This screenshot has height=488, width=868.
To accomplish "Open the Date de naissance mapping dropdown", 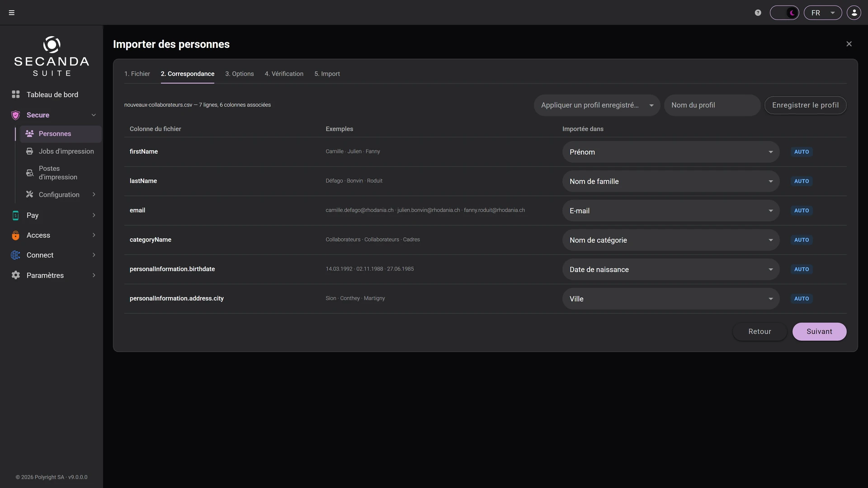I will [671, 269].
